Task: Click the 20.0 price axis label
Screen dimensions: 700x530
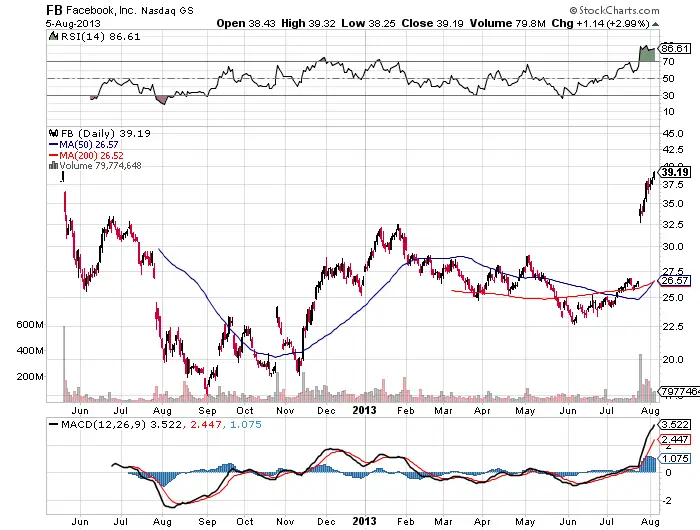Action: tap(672, 359)
